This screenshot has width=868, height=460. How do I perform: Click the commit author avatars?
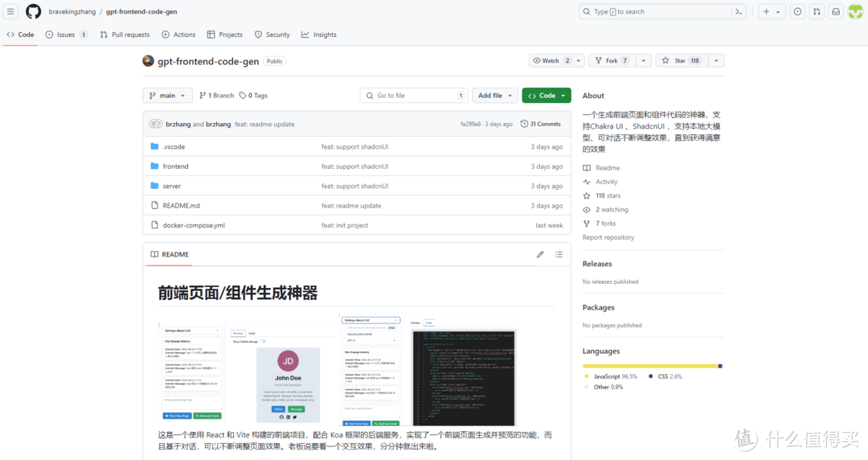click(x=156, y=124)
